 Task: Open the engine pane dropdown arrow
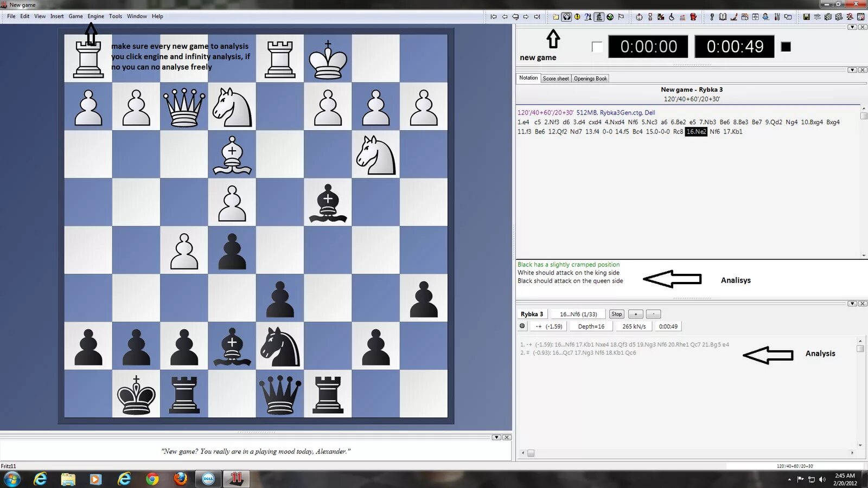pyautogui.click(x=852, y=304)
